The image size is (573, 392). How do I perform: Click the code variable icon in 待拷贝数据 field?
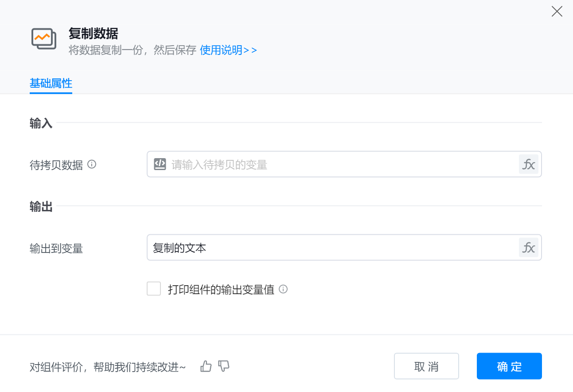(x=160, y=164)
